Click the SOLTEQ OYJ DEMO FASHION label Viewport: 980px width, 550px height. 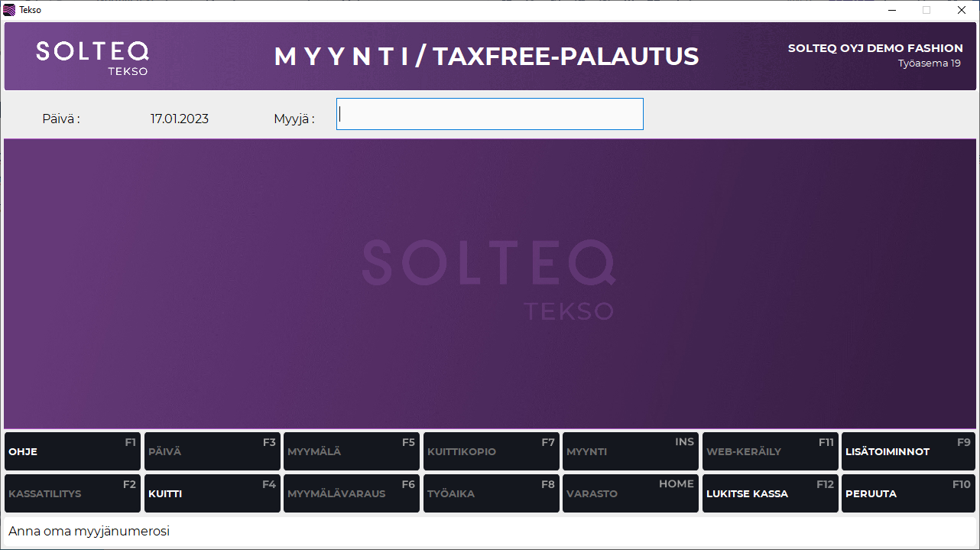coord(875,47)
